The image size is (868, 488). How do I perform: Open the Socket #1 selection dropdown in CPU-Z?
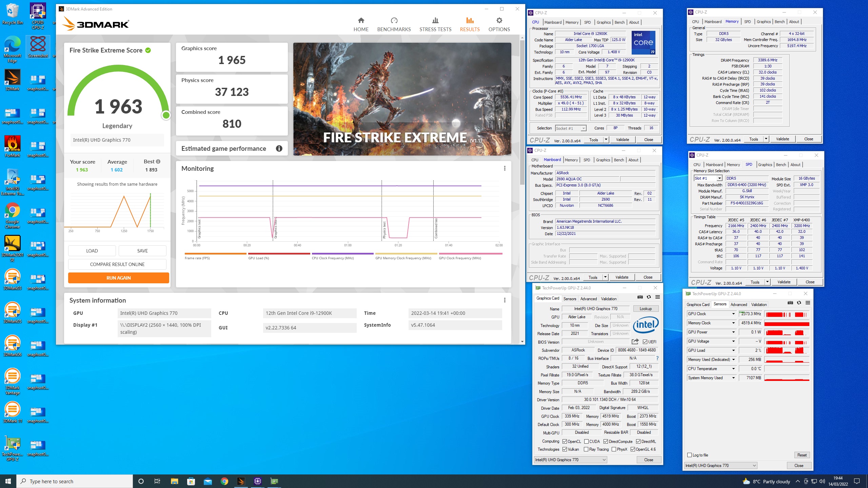pyautogui.click(x=571, y=128)
